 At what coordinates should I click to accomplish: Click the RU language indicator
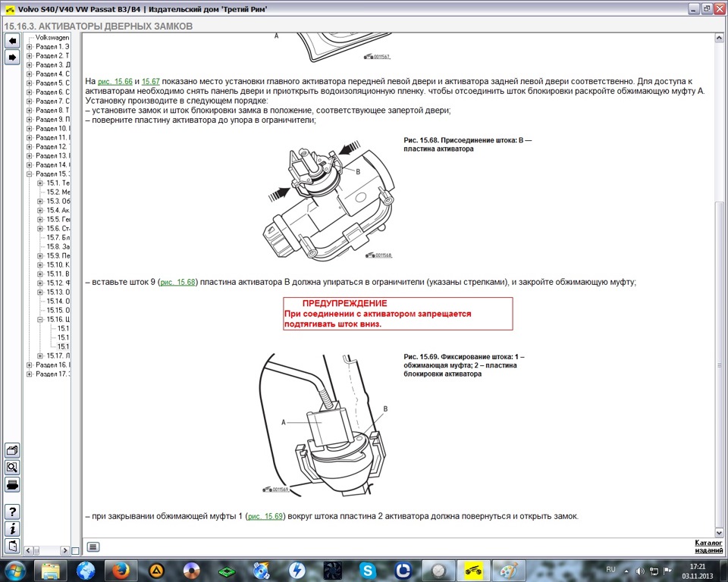click(610, 569)
